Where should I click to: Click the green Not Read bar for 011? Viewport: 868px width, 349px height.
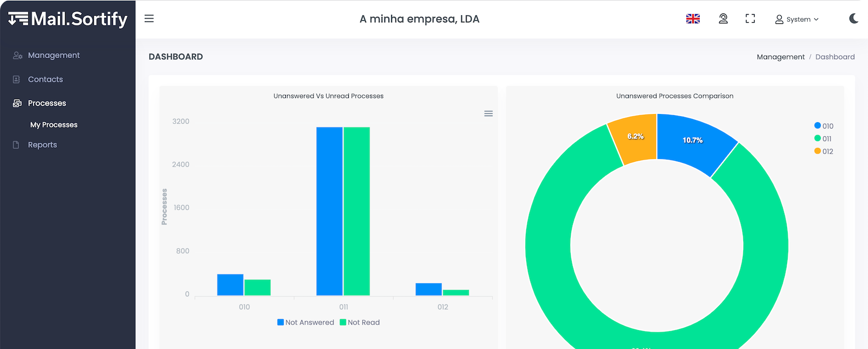coord(356,211)
